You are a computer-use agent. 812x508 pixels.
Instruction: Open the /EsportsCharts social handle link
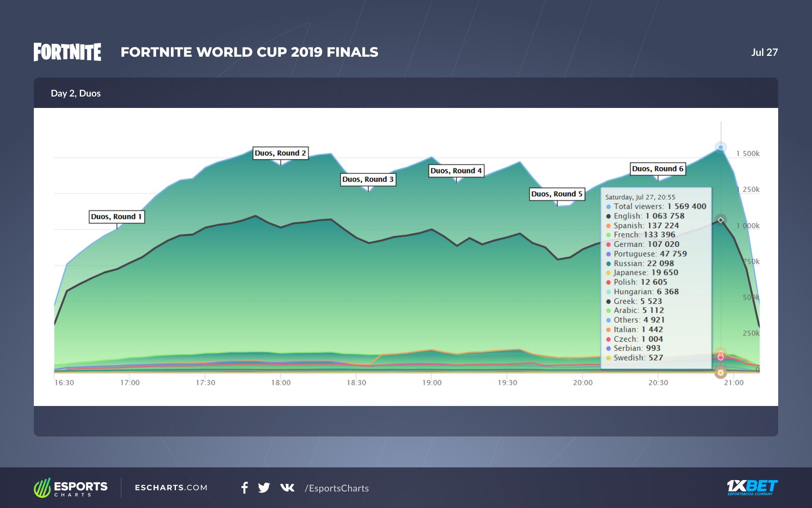[x=337, y=488]
